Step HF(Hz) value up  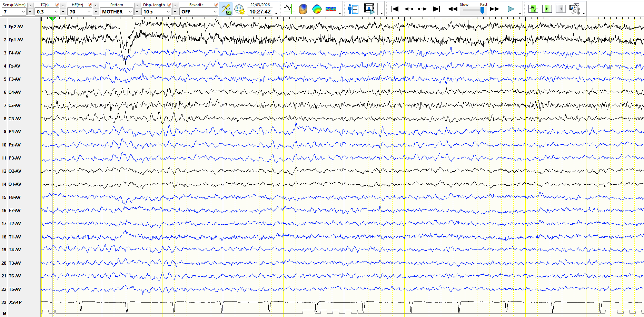click(x=96, y=6)
